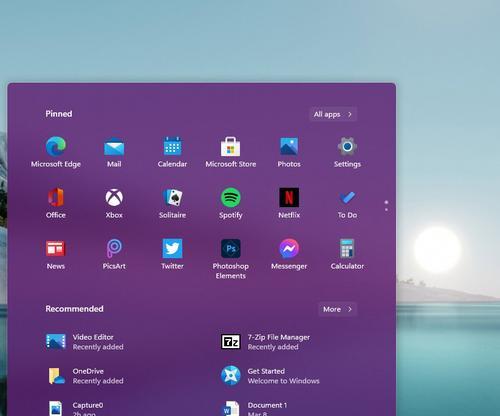Image resolution: width=500 pixels, height=416 pixels.
Task: Open 7-Zip File Manager recommended item
Action: 265,342
